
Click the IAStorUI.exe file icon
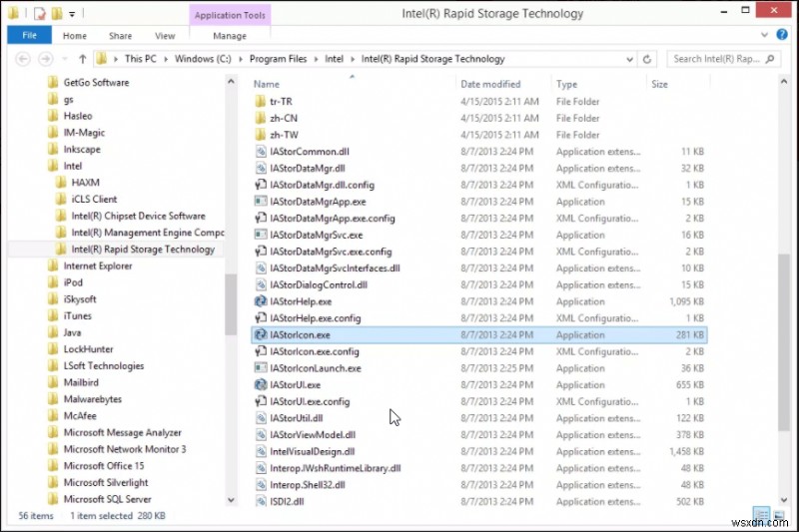tap(261, 385)
